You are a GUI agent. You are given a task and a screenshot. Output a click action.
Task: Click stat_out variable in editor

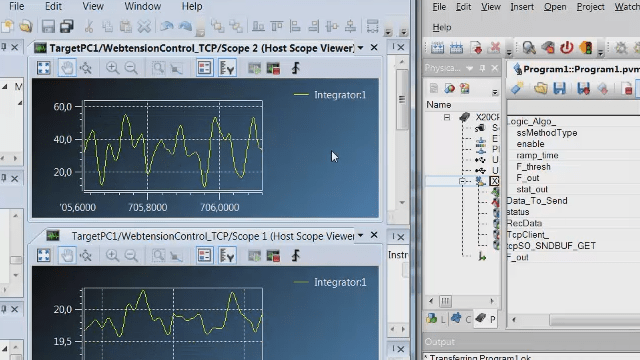[532, 189]
